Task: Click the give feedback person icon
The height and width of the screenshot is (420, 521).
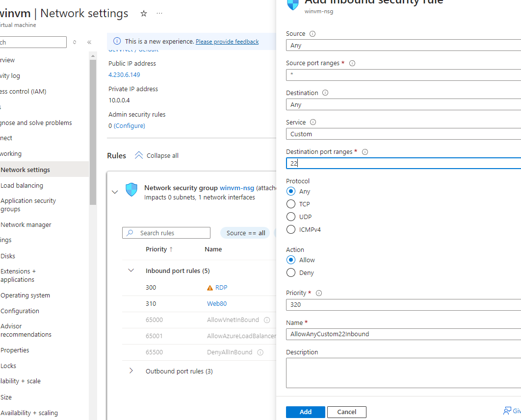Action: [x=507, y=411]
